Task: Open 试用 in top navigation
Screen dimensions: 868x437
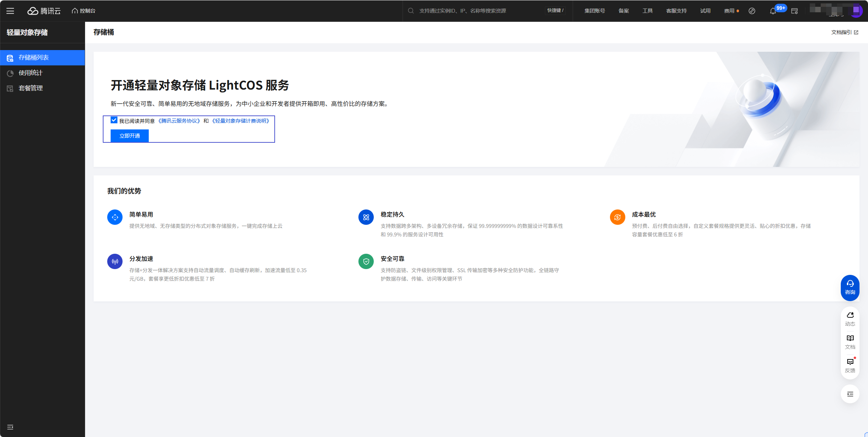Action: (x=705, y=11)
